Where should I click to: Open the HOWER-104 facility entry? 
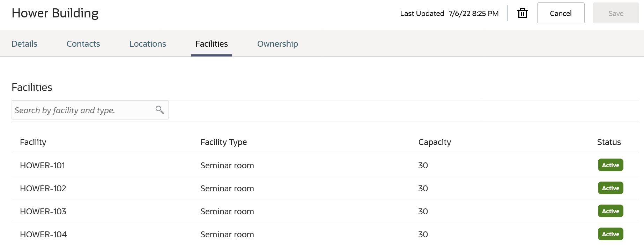click(x=43, y=235)
